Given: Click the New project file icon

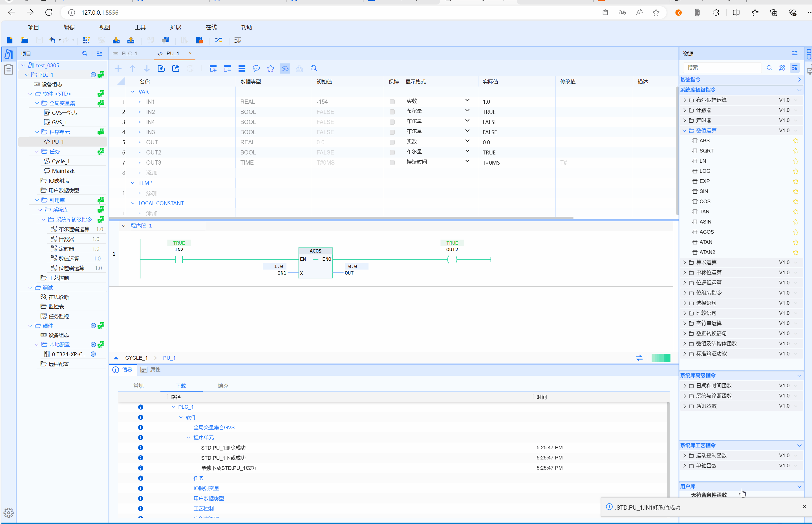Looking at the screenshot, I should pyautogui.click(x=10, y=40).
